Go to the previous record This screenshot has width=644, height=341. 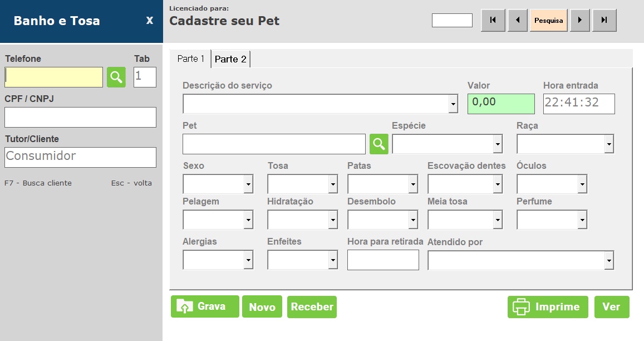tap(518, 20)
